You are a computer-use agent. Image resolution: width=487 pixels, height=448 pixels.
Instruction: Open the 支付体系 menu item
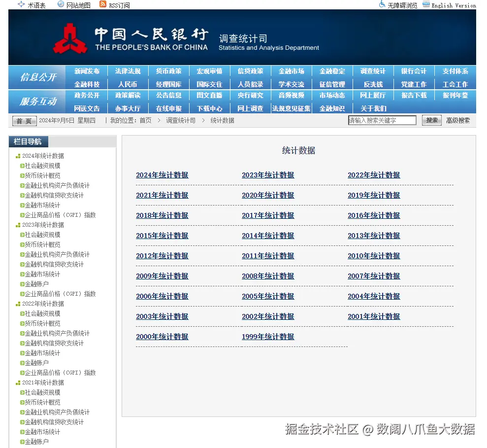[x=455, y=71]
